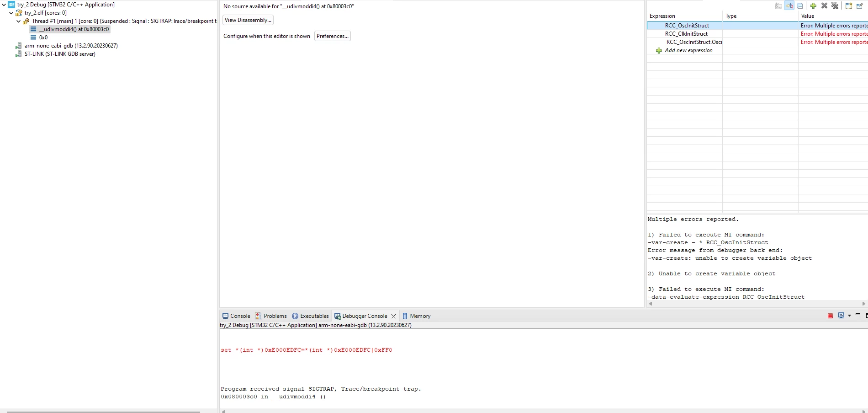The width and height of the screenshot is (868, 413).
Task: Click Display Selected Console monitor icon
Action: click(841, 316)
